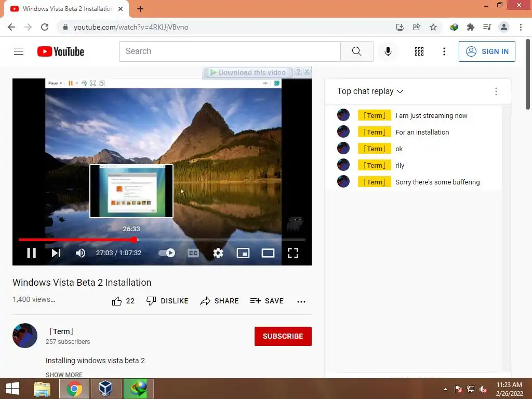The width and height of the screenshot is (532, 399).
Task: Open media controls icon in toolbar
Action: click(487, 27)
